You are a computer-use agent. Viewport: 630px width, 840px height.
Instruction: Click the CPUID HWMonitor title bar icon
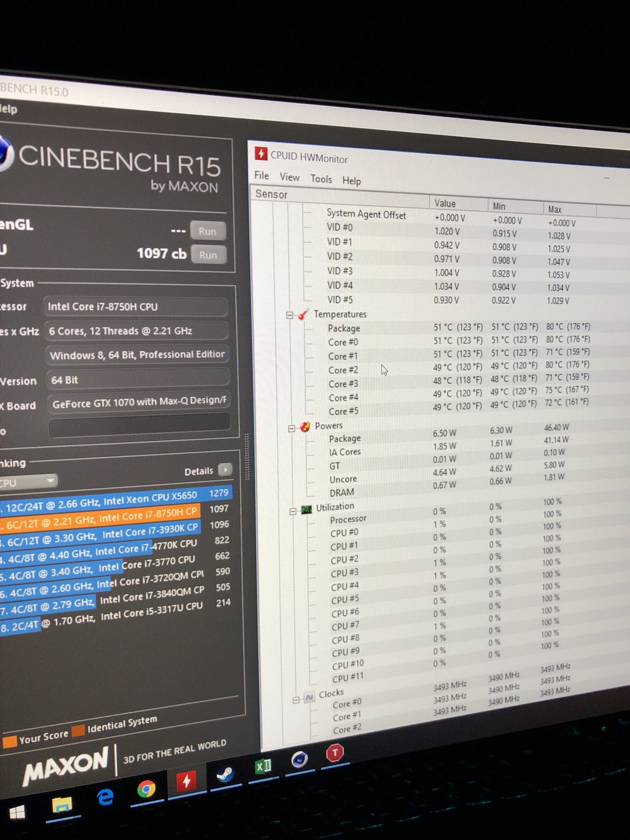[261, 153]
